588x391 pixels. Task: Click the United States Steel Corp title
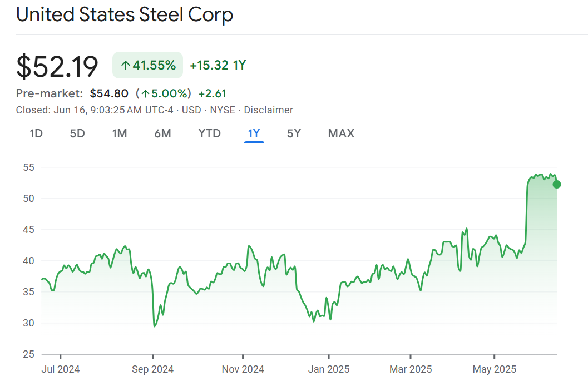pos(125,15)
